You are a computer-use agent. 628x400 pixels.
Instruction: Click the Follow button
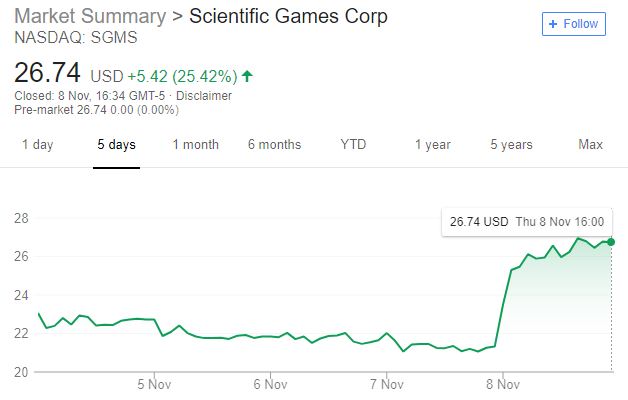(x=573, y=23)
